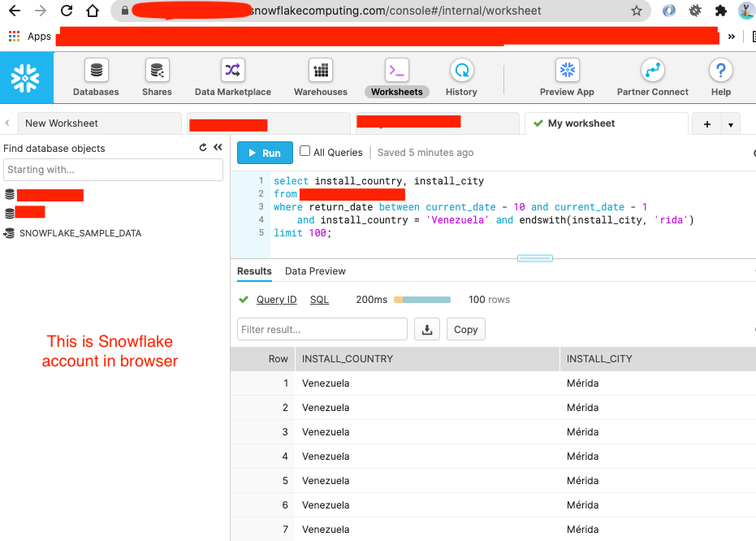
Task: Switch to the Data Preview tab
Action: pyautogui.click(x=315, y=270)
